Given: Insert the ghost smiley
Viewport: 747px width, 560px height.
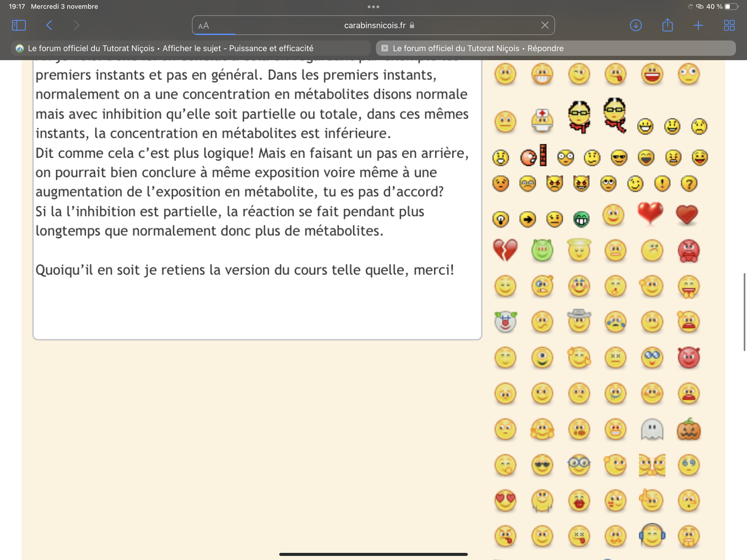Looking at the screenshot, I should click(652, 429).
